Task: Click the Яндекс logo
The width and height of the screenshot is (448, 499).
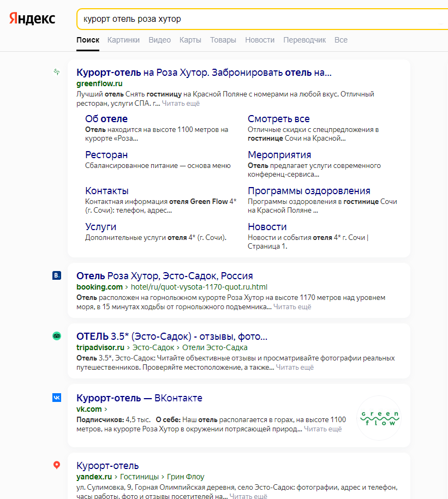Action: [32, 19]
